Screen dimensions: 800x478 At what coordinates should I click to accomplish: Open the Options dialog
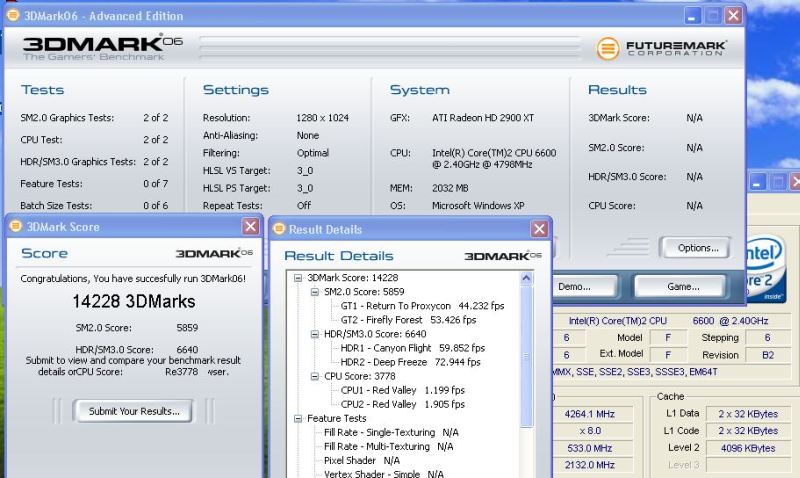coord(697,248)
